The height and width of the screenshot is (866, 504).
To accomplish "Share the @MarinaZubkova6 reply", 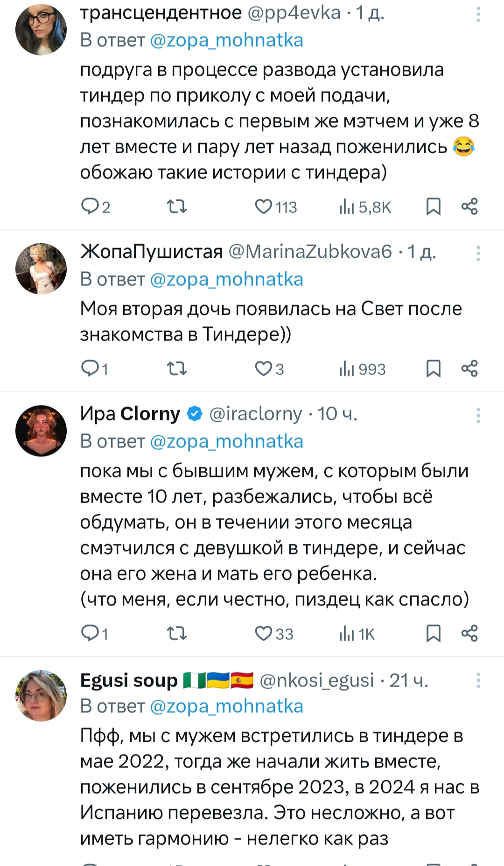I will click(x=469, y=369).
